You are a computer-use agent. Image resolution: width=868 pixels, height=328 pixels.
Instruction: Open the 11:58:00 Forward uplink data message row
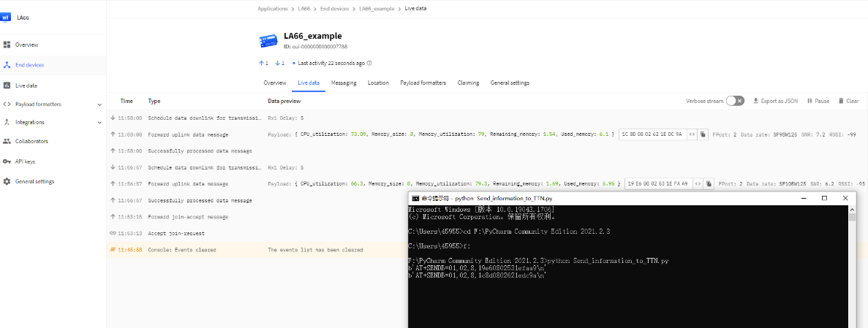click(x=487, y=134)
